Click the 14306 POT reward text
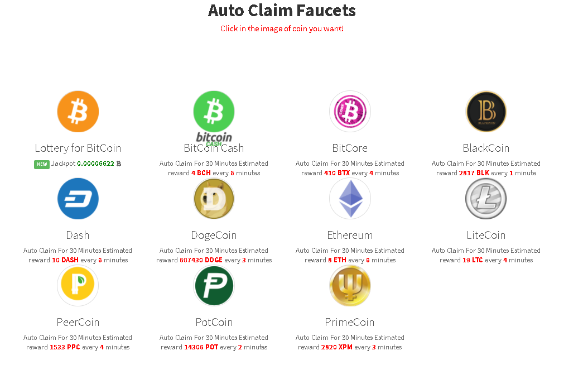The height and width of the screenshot is (365, 588). click(x=201, y=347)
